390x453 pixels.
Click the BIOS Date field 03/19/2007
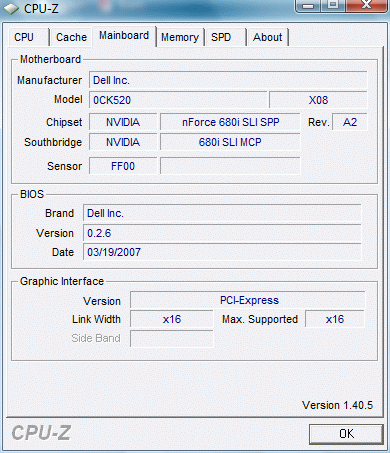click(x=222, y=252)
